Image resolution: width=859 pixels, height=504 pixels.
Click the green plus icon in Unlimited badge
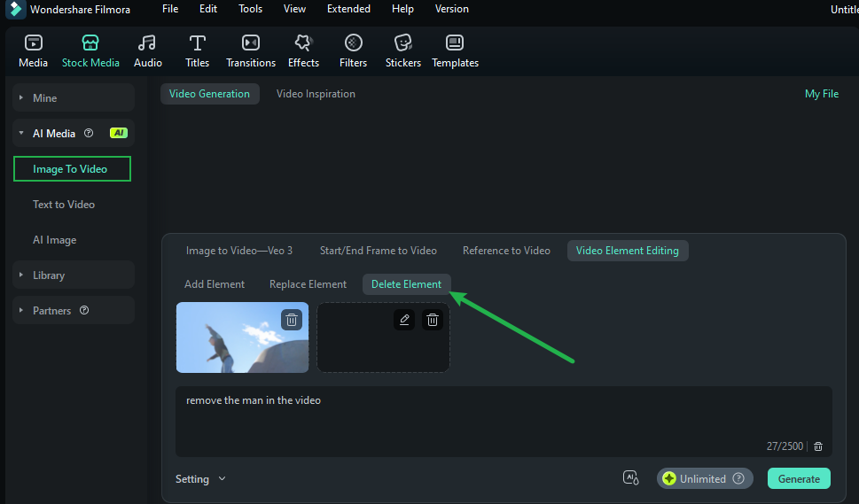tap(669, 478)
